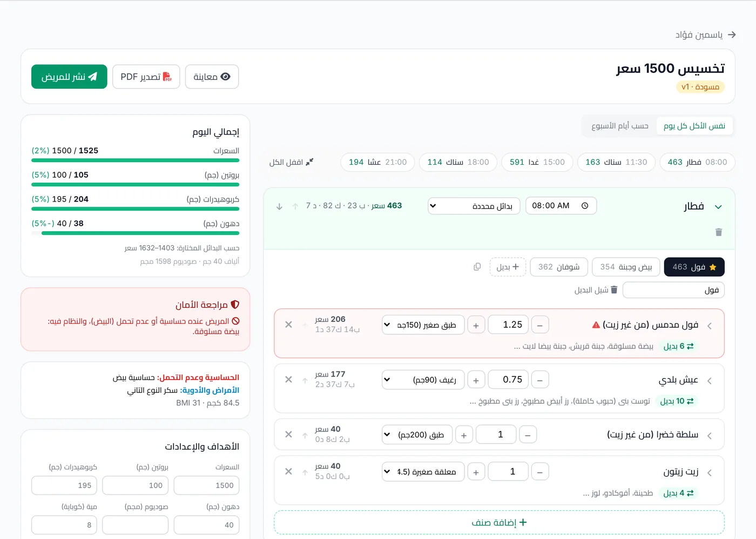Open the بدائل محددة dropdown
Screen dimensions: 756x539
click(x=474, y=206)
